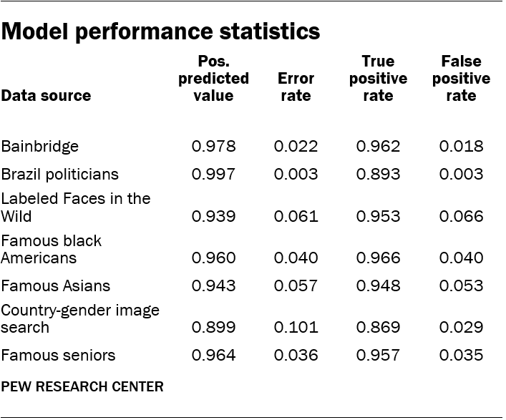Click the 0.061 error rate value
Screen dimensions: 506x420
pos(296,216)
